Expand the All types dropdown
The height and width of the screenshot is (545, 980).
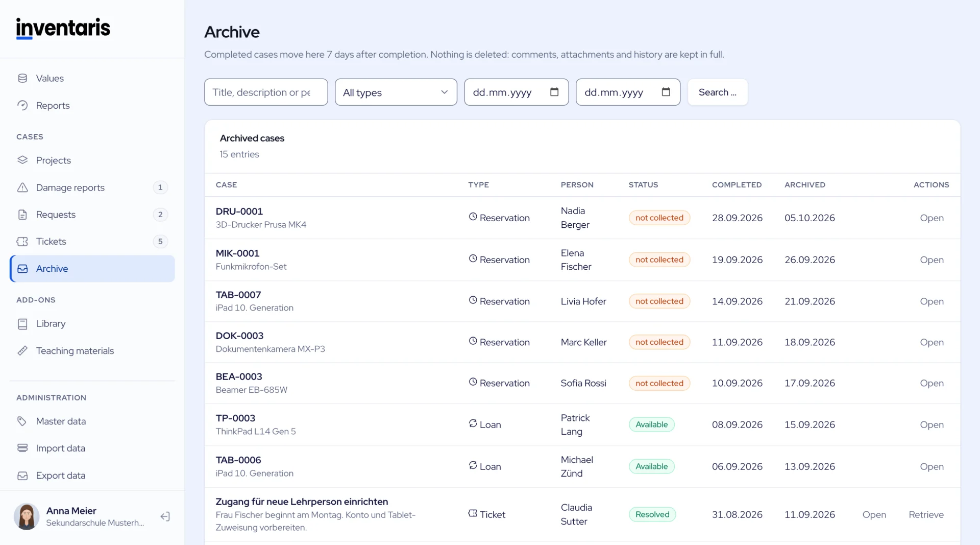tap(396, 92)
